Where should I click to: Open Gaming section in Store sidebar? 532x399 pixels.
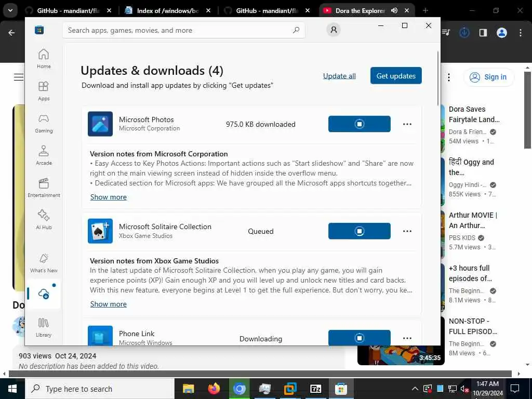[x=44, y=123]
